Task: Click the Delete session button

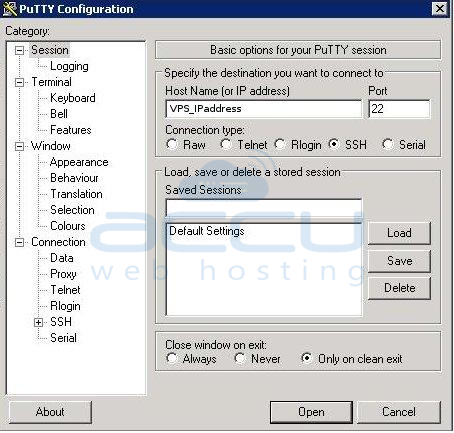Action: [x=399, y=288]
